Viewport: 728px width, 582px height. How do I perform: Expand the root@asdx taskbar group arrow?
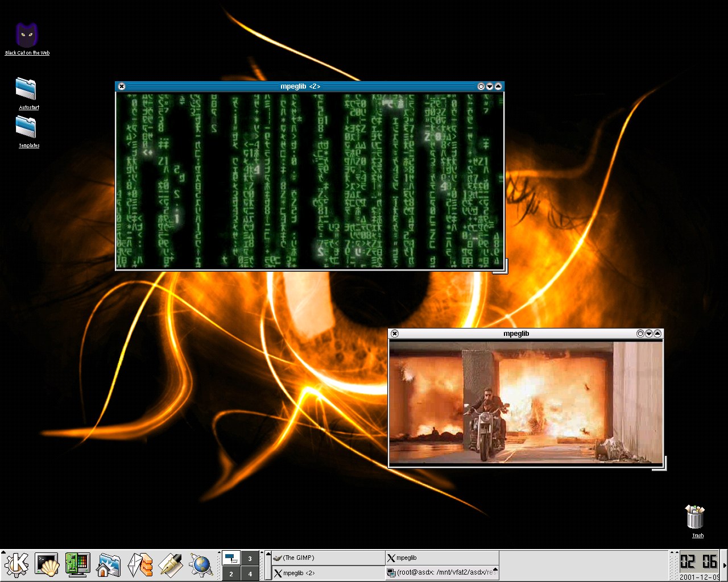495,570
